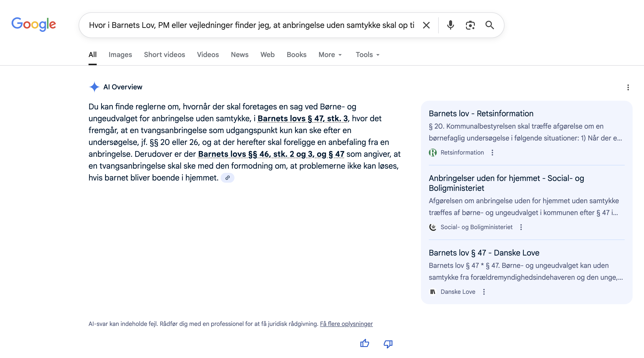Expand the Tools dropdown

coord(368,55)
